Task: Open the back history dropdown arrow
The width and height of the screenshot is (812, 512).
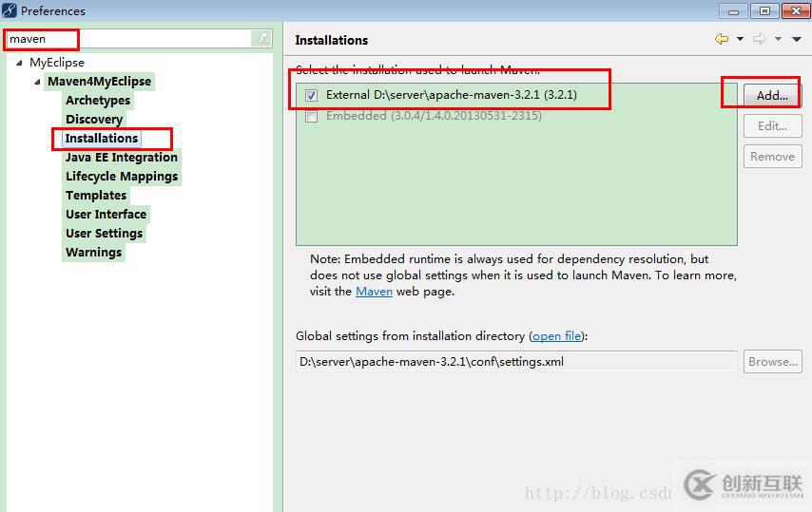Action: [740, 39]
